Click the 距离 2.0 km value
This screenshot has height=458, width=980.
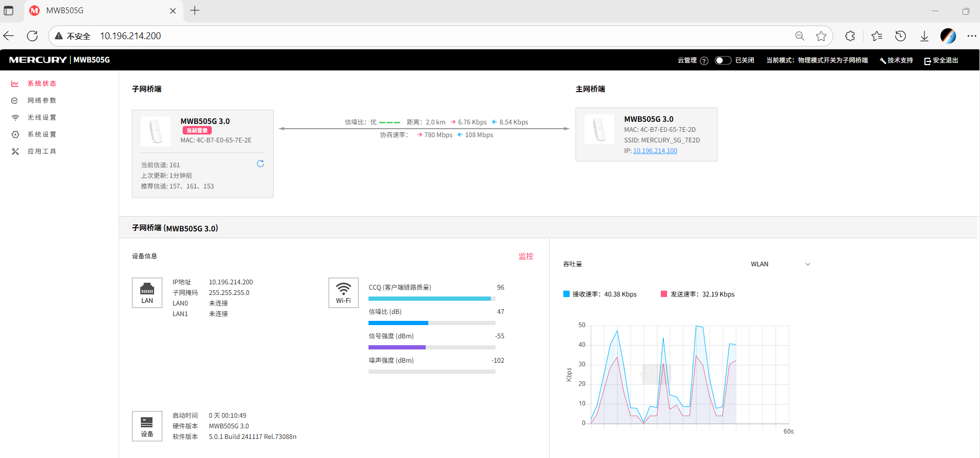435,122
